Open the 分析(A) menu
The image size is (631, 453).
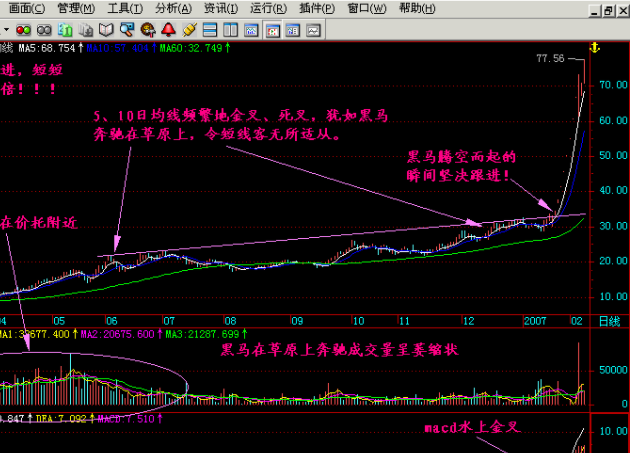173,8
